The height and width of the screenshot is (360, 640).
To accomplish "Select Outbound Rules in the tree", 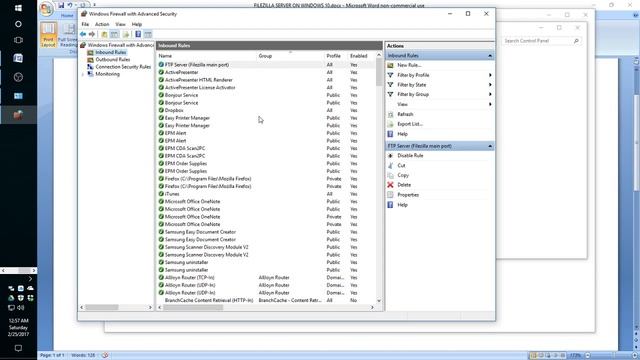I will (113, 60).
